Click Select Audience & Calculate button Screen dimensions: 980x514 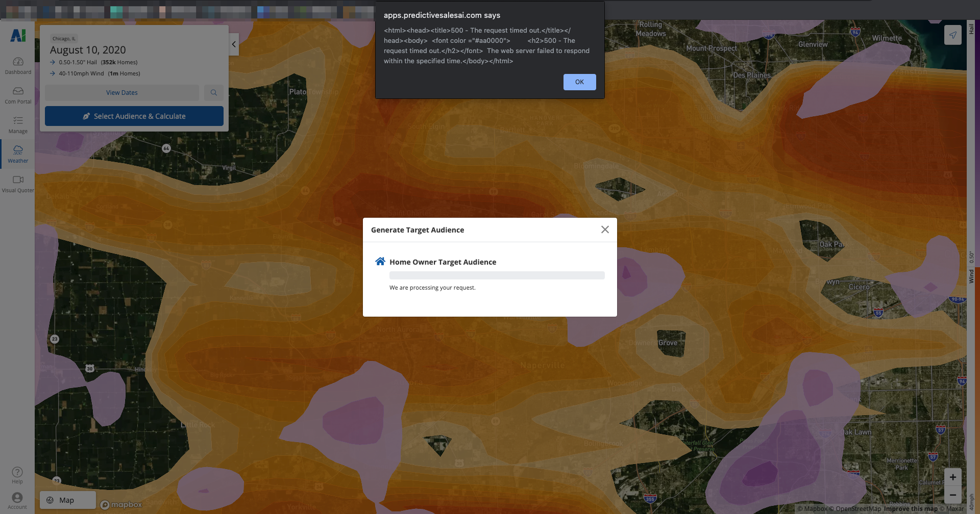pyautogui.click(x=134, y=116)
